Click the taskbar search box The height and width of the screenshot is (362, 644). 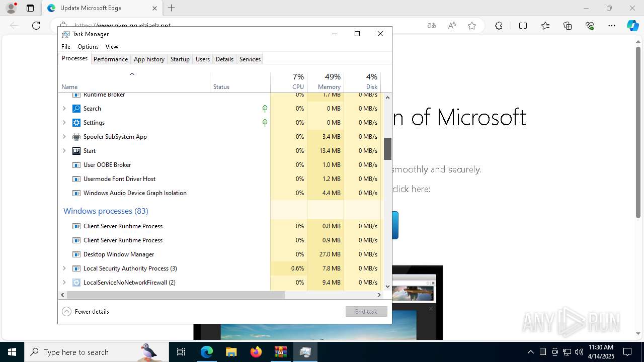click(x=97, y=352)
